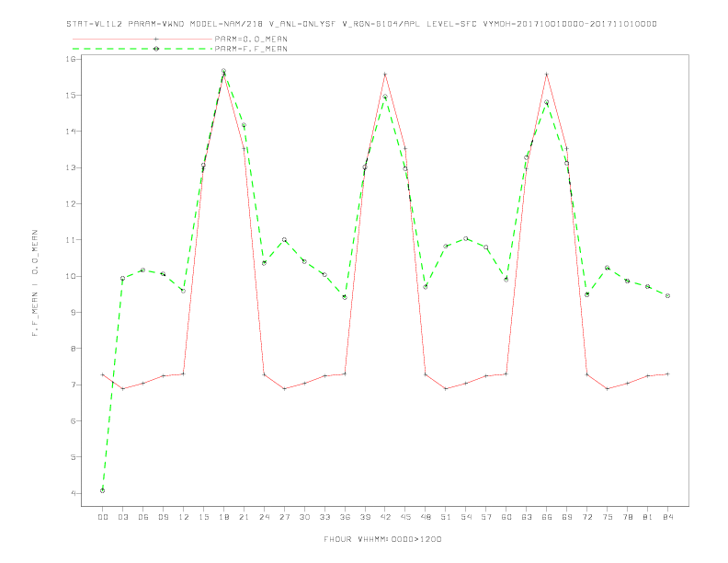Click the red O.O_MEAN legend line sample
The height and width of the screenshot is (563, 728).
142,39
